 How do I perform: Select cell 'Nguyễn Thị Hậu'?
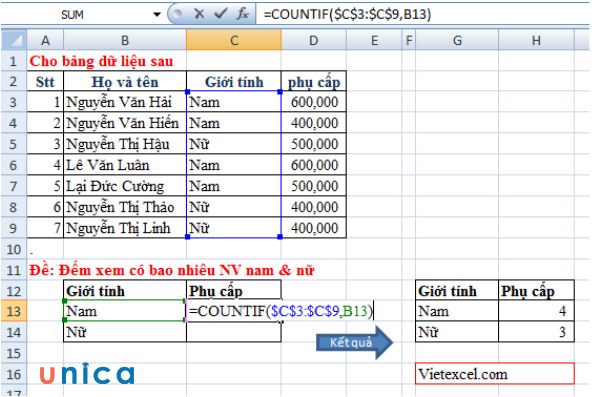tap(125, 144)
